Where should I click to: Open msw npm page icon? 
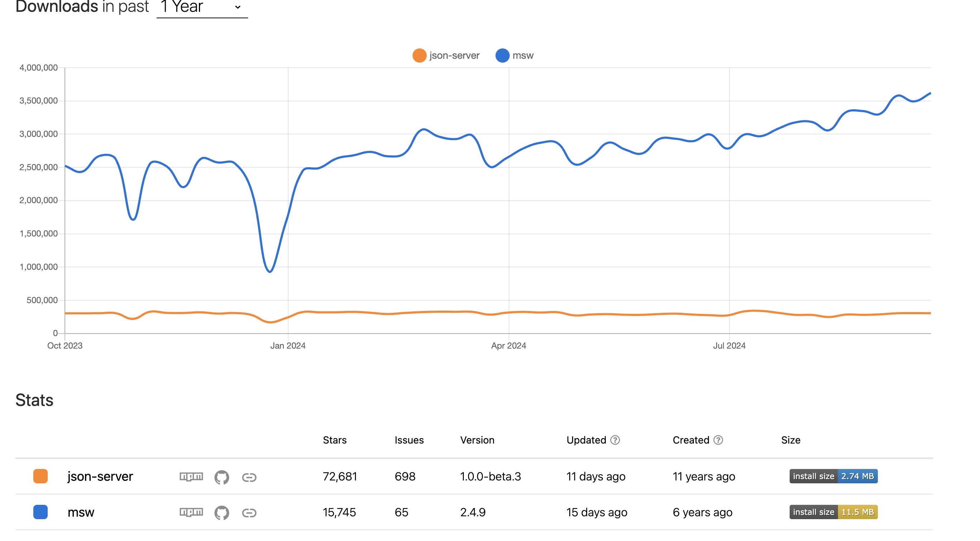191,512
